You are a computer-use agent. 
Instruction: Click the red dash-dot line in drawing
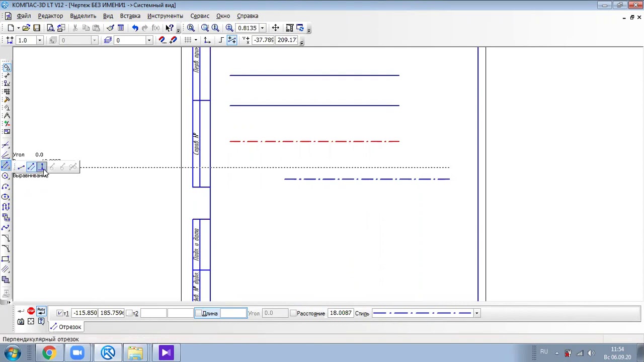(314, 142)
